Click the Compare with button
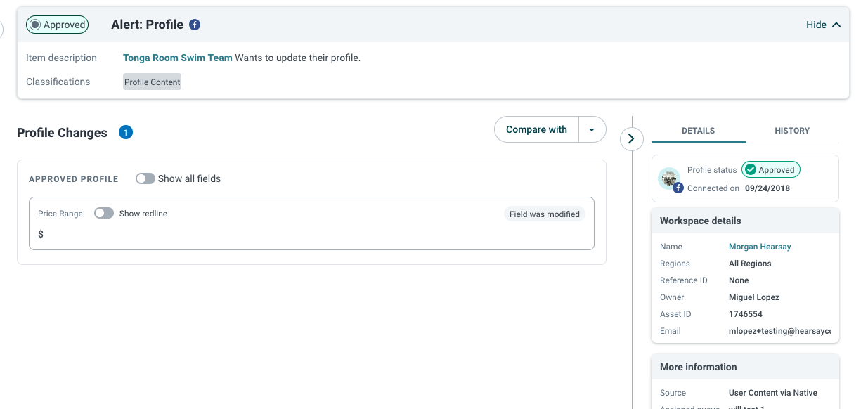 pyautogui.click(x=536, y=129)
